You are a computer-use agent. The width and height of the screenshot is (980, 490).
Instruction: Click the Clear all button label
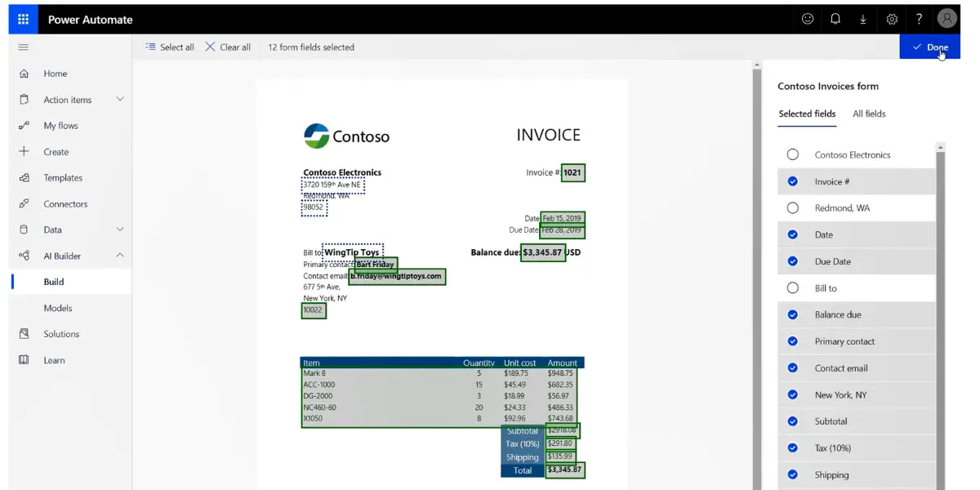pos(235,47)
